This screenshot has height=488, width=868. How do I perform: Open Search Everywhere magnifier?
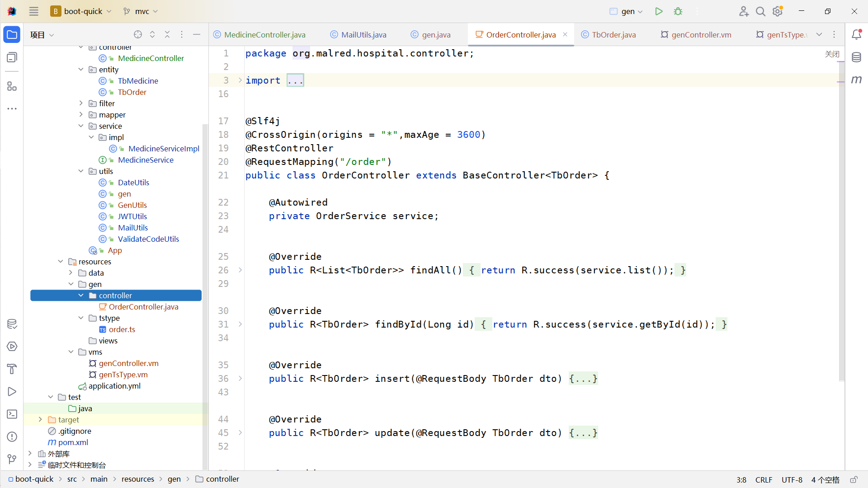click(761, 11)
